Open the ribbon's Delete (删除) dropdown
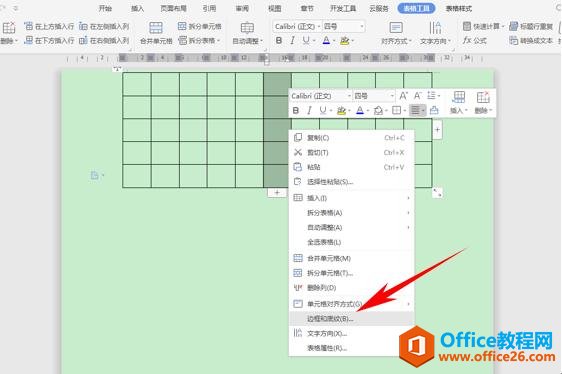 click(x=9, y=33)
